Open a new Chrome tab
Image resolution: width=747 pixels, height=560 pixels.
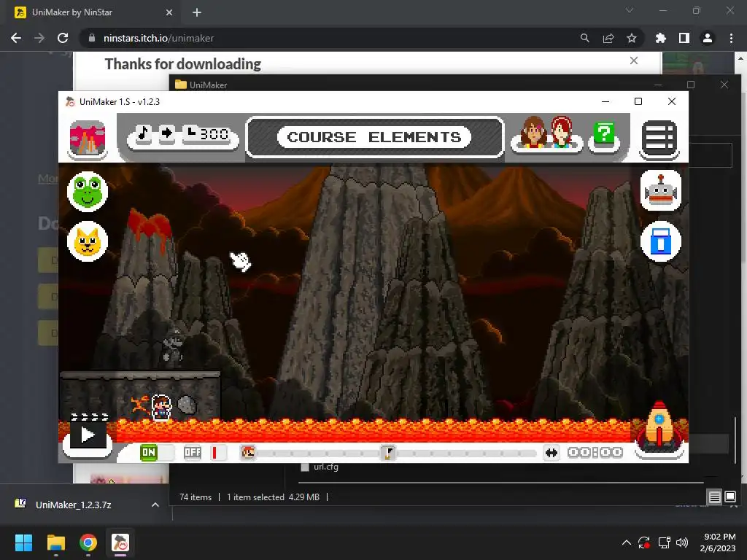[x=197, y=12]
